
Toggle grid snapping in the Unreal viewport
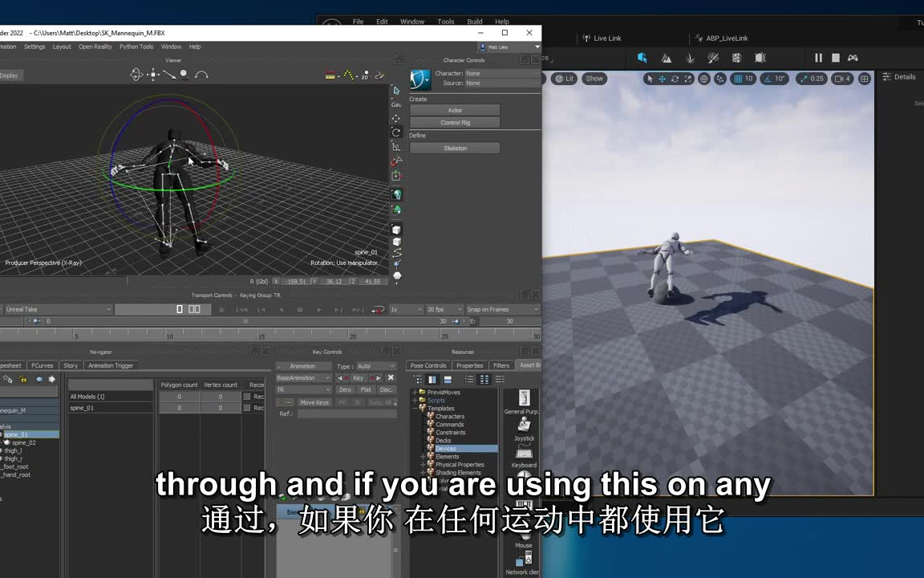point(738,79)
